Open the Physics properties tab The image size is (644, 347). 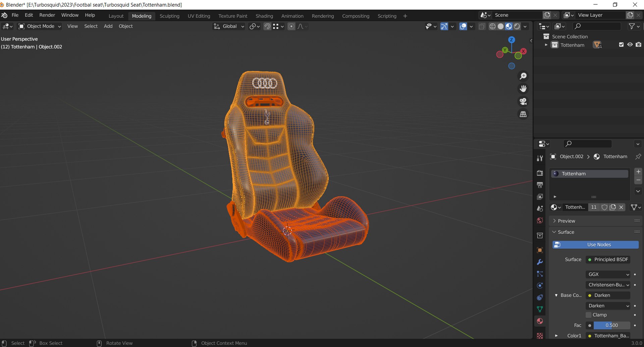point(540,286)
